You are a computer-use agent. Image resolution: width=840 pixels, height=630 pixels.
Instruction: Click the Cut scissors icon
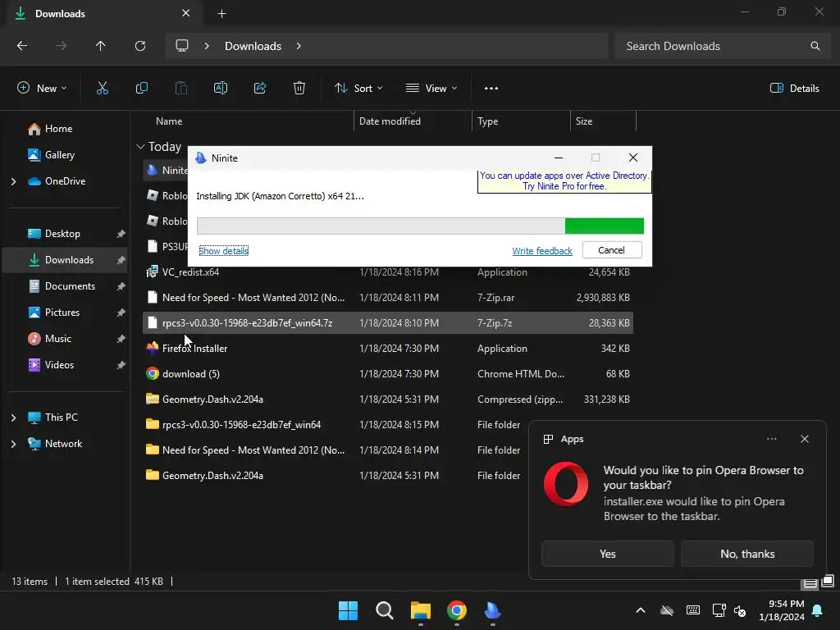[102, 89]
